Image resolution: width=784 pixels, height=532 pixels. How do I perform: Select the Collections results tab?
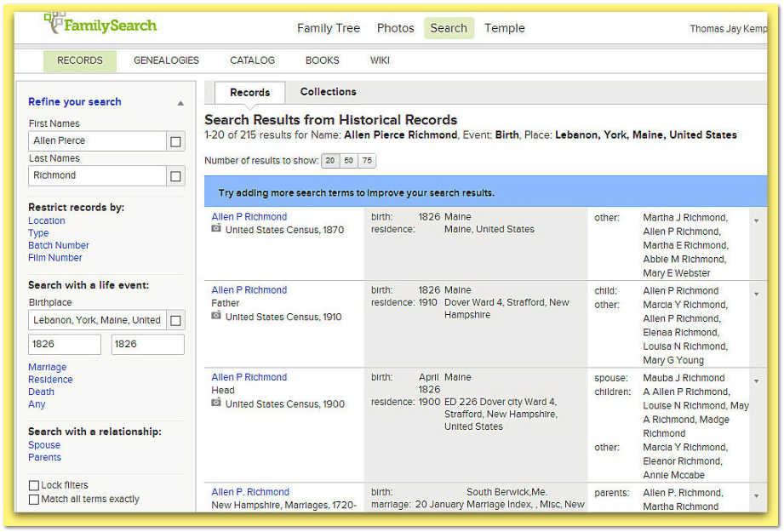tap(328, 92)
